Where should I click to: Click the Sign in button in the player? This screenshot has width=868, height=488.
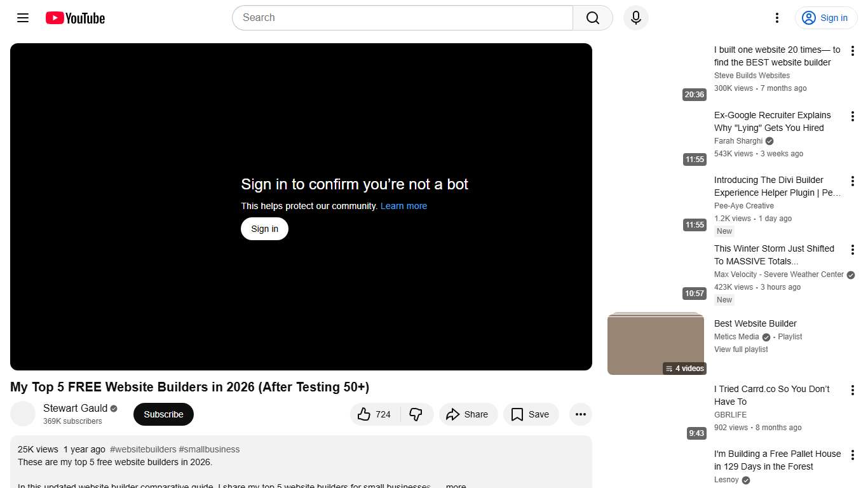pyautogui.click(x=264, y=229)
